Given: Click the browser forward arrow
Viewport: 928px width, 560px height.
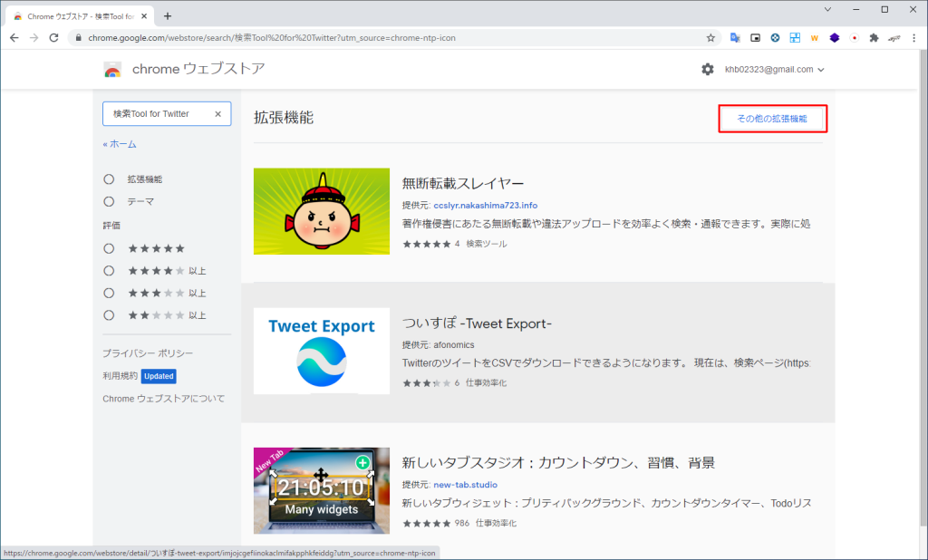Looking at the screenshot, I should 34,37.
